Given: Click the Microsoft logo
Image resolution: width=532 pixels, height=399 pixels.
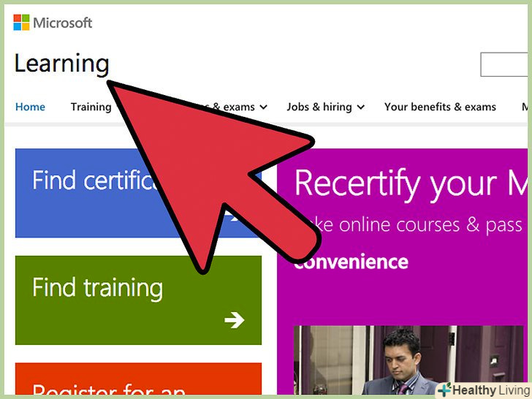Looking at the screenshot, I should coord(53,23).
